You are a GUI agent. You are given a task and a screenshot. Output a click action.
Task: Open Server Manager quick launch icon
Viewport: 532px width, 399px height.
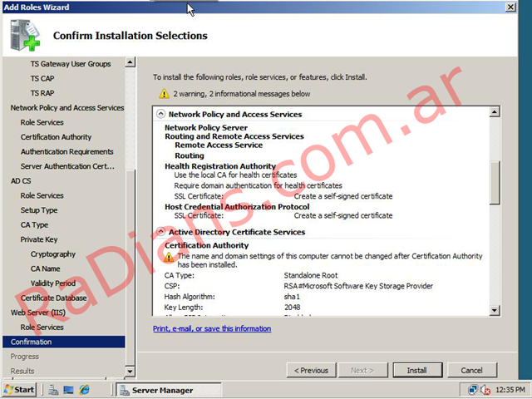coord(53,390)
